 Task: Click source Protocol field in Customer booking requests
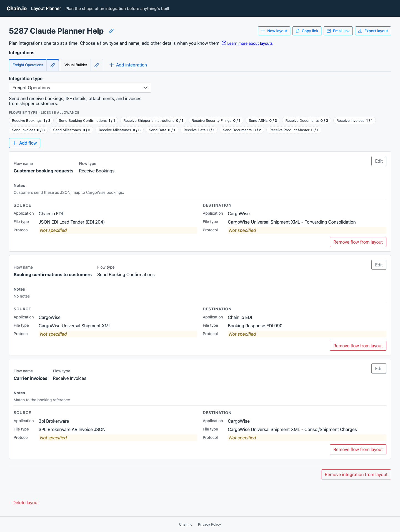[x=118, y=230]
